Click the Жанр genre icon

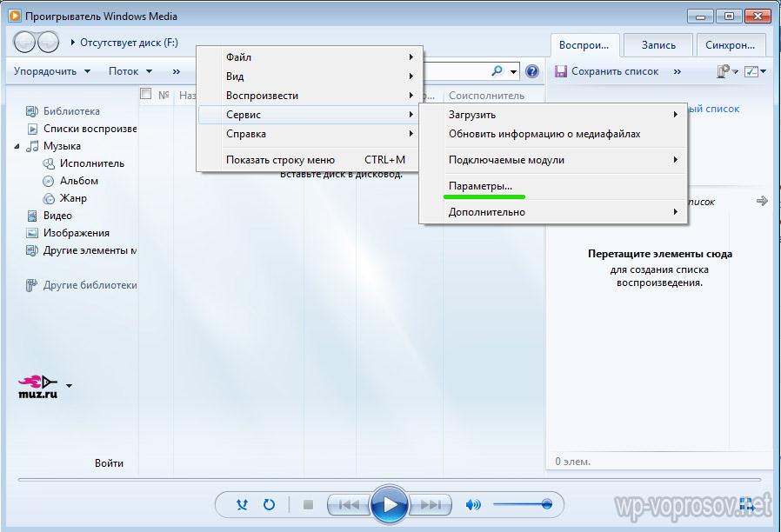tap(49, 198)
